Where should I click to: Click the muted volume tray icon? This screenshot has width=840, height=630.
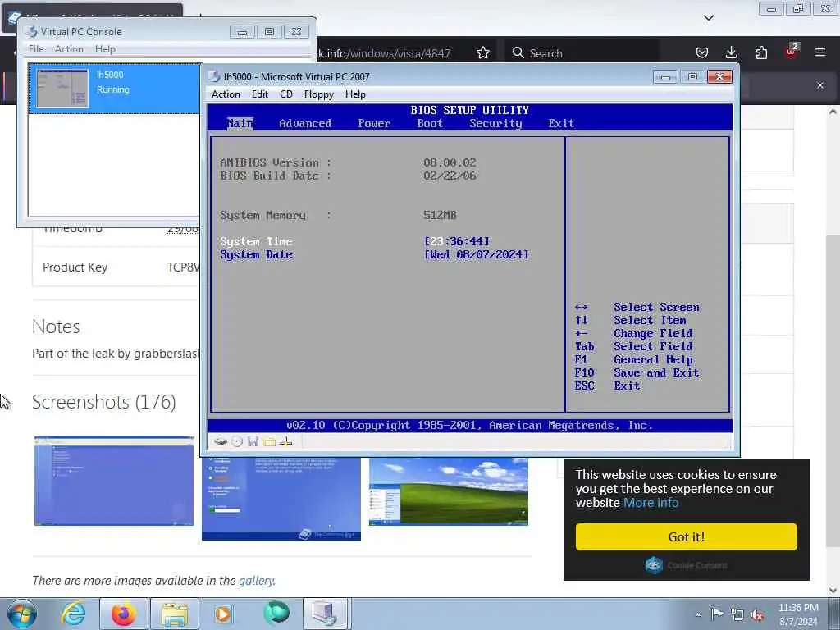pyautogui.click(x=757, y=614)
